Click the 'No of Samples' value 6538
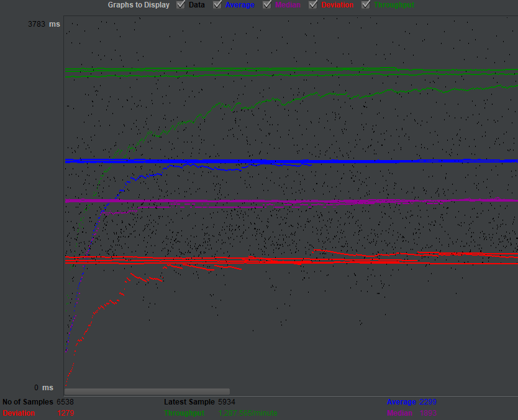This screenshot has height=420, width=518. [x=65, y=402]
